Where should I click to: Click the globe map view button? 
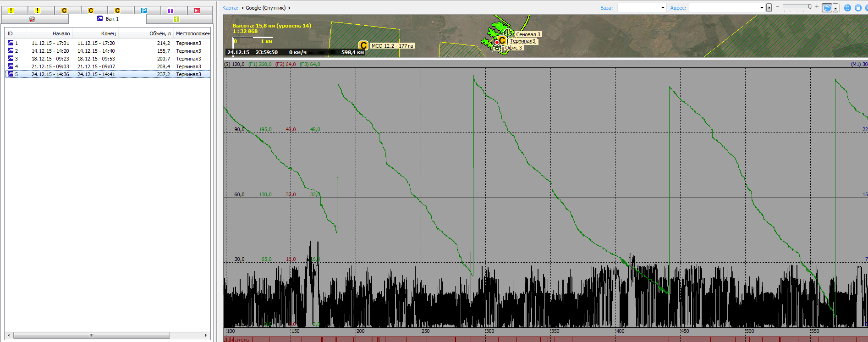[x=827, y=8]
